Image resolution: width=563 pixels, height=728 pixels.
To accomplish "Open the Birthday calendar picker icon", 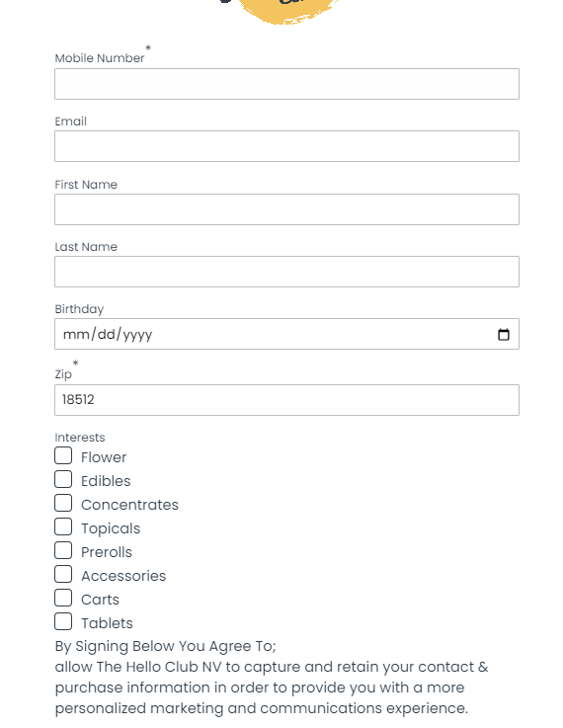I will (x=503, y=334).
